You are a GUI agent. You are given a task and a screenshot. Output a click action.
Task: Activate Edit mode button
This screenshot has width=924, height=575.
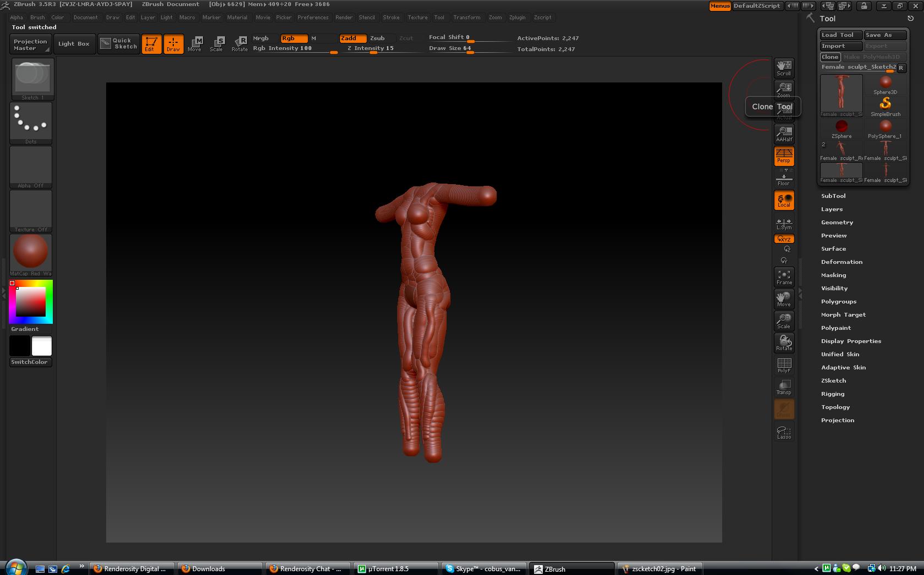[151, 44]
